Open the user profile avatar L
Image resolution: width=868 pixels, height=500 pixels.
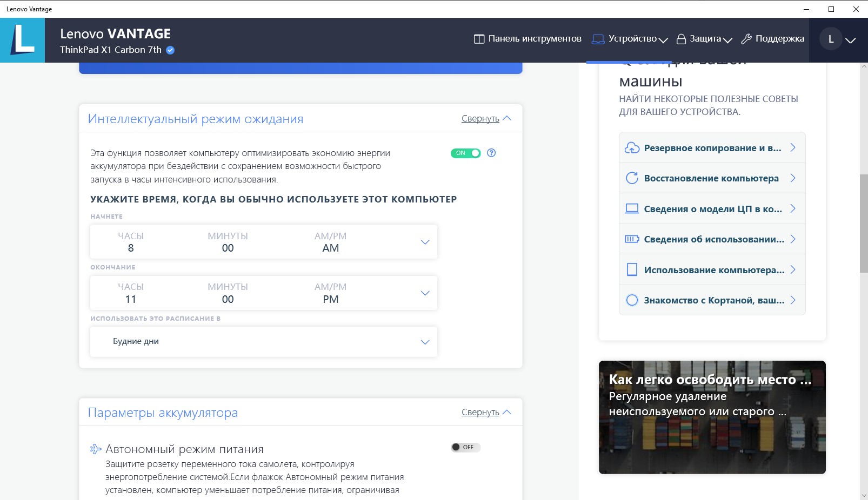tap(831, 39)
